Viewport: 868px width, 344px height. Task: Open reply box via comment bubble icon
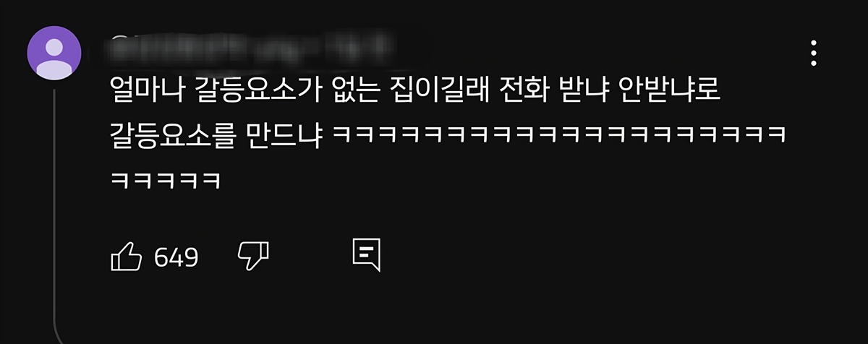366,255
